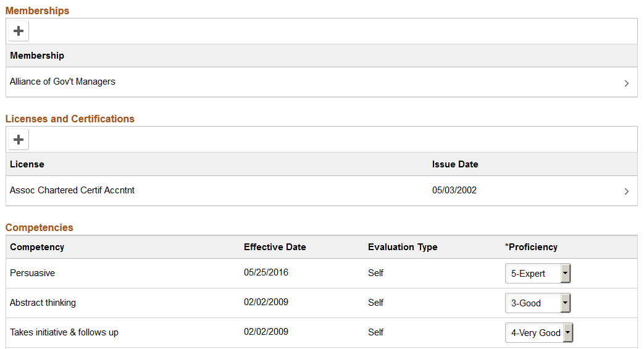
Task: Click the Effective Date column header
Action: 275,247
